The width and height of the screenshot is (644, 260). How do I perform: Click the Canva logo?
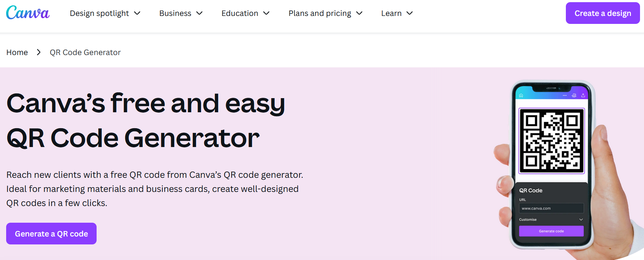tap(28, 13)
